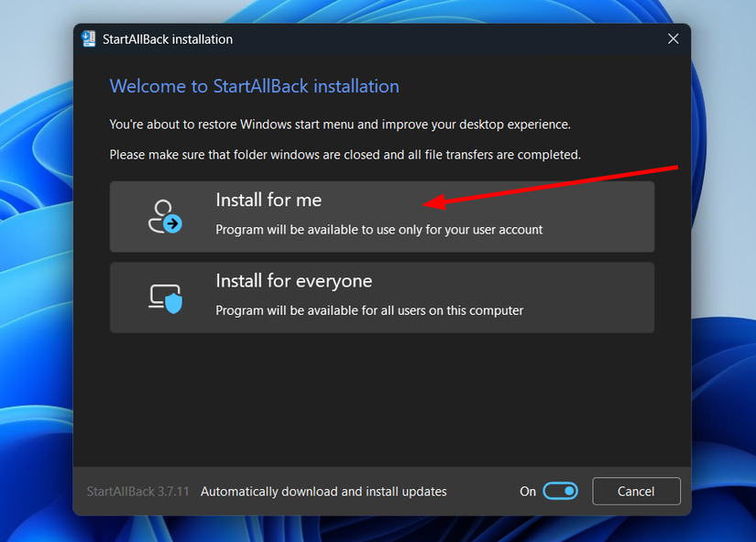Click the On label next to the updates switch
This screenshot has width=756, height=542.
coord(527,491)
